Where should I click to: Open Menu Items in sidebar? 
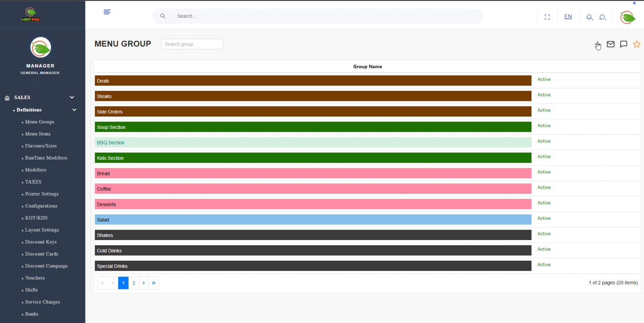[x=38, y=134]
